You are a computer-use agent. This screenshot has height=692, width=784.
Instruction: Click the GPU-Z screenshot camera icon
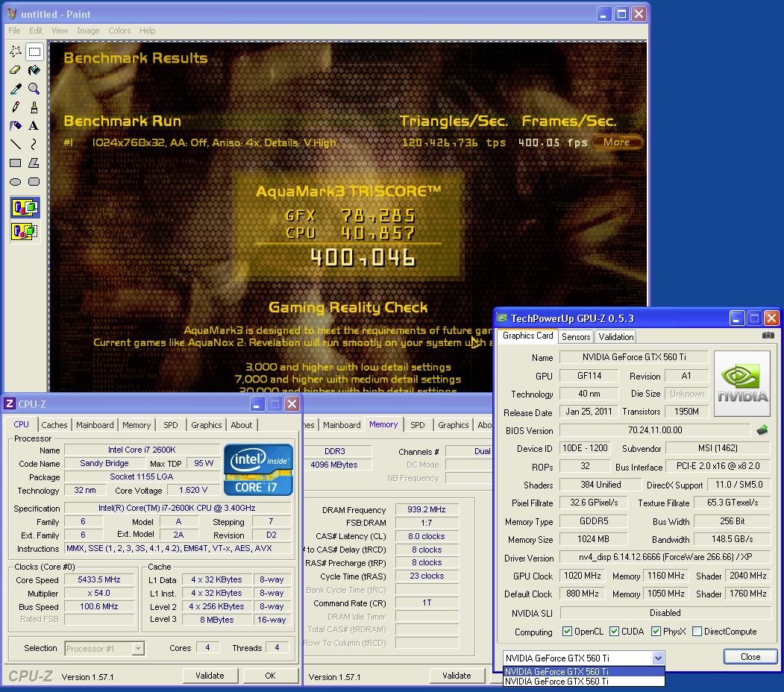tap(768, 336)
